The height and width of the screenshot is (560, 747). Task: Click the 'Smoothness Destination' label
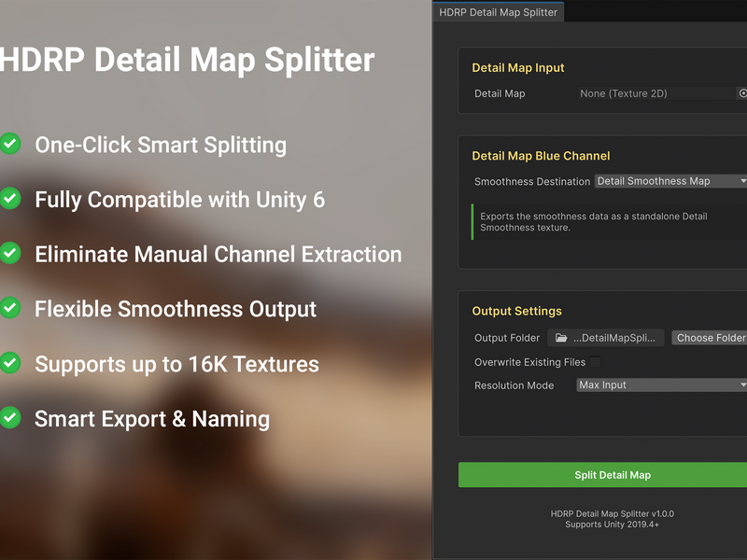(532, 181)
